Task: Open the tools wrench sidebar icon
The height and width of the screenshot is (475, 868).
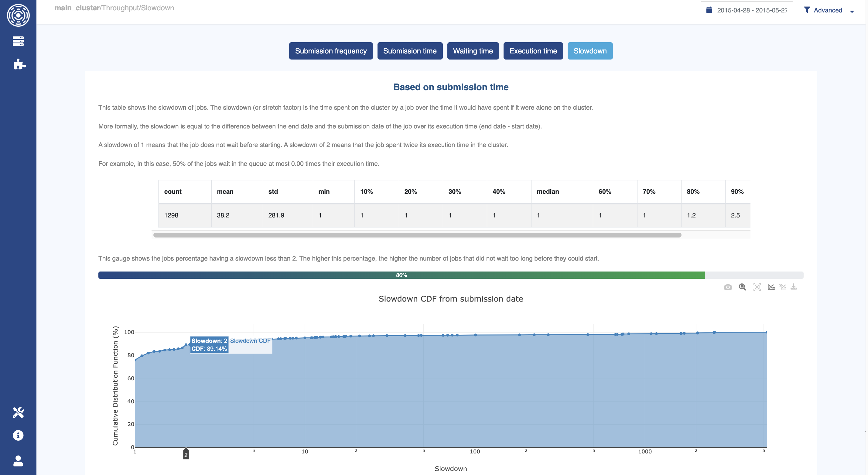Action: [x=18, y=412]
